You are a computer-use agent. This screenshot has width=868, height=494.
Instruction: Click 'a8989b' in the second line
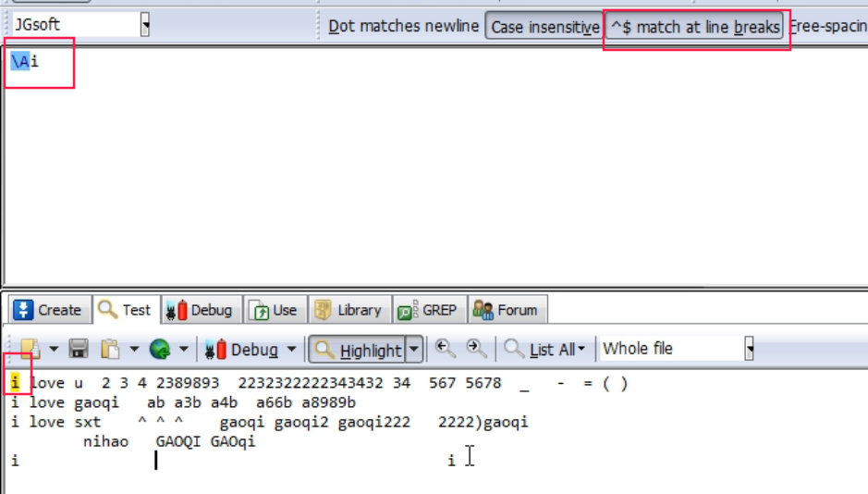329,402
